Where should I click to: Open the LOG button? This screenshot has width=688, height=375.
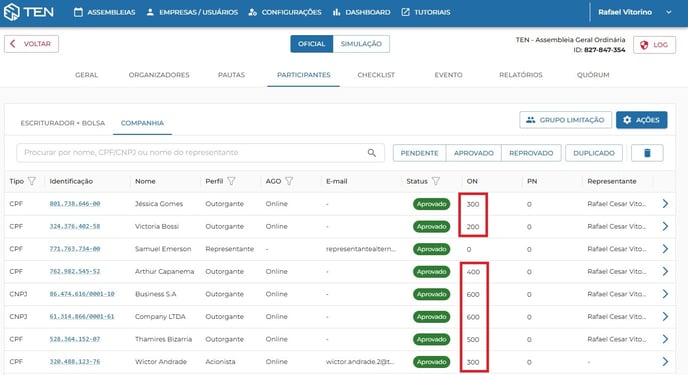click(x=654, y=45)
